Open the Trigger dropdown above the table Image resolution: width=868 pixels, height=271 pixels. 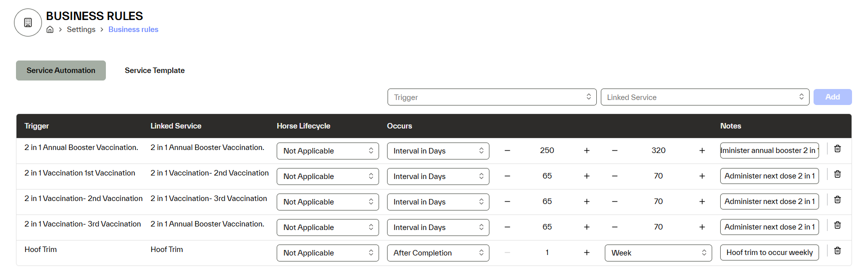(x=492, y=97)
